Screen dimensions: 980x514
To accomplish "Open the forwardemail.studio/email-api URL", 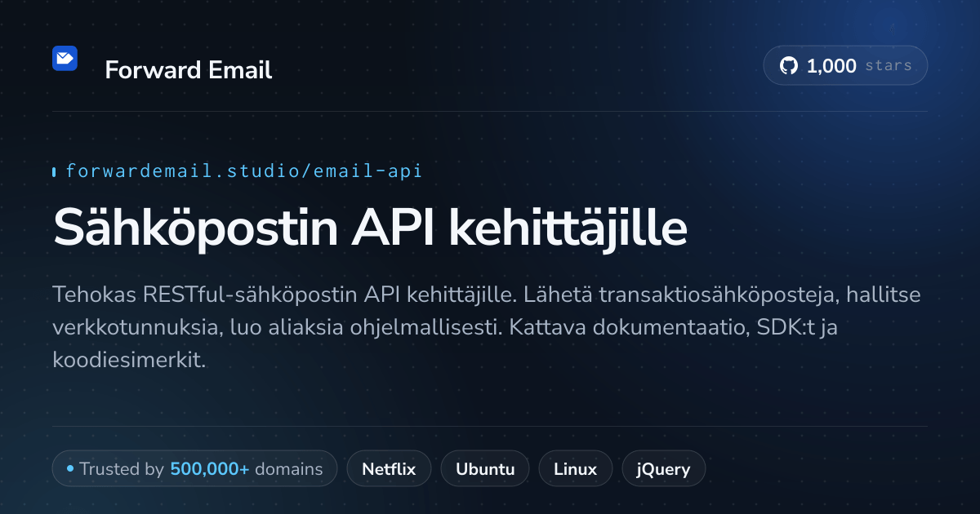I will point(243,171).
